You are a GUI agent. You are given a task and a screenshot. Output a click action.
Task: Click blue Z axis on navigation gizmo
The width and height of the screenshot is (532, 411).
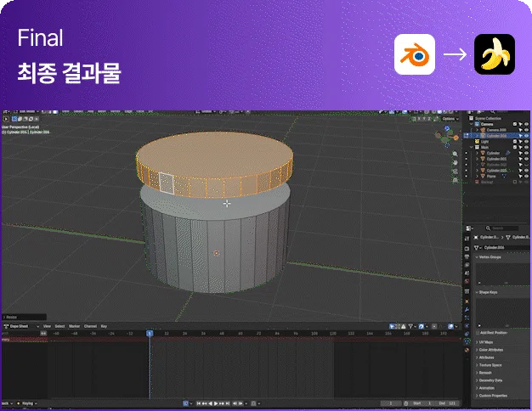(x=447, y=128)
